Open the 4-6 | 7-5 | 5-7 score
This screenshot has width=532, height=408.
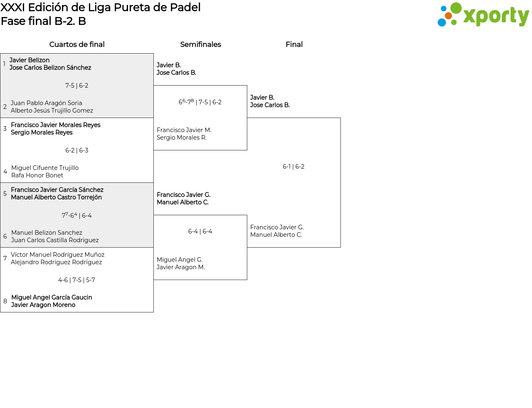click(77, 280)
